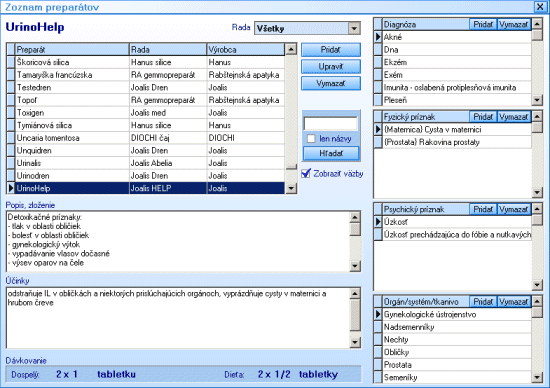Viewport: 550px width, 388px height.
Task: Delete a Diagnóza with its Vymazať button
Action: [x=514, y=24]
